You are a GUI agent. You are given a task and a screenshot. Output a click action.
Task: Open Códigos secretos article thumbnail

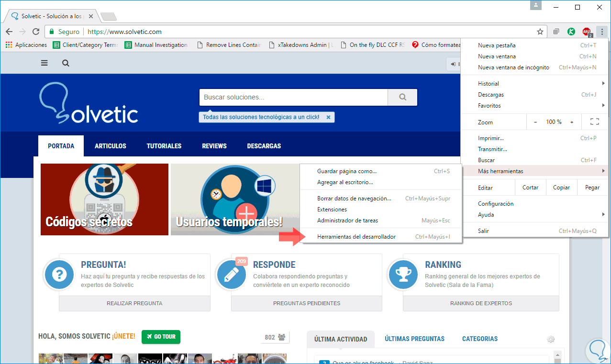[x=104, y=199]
